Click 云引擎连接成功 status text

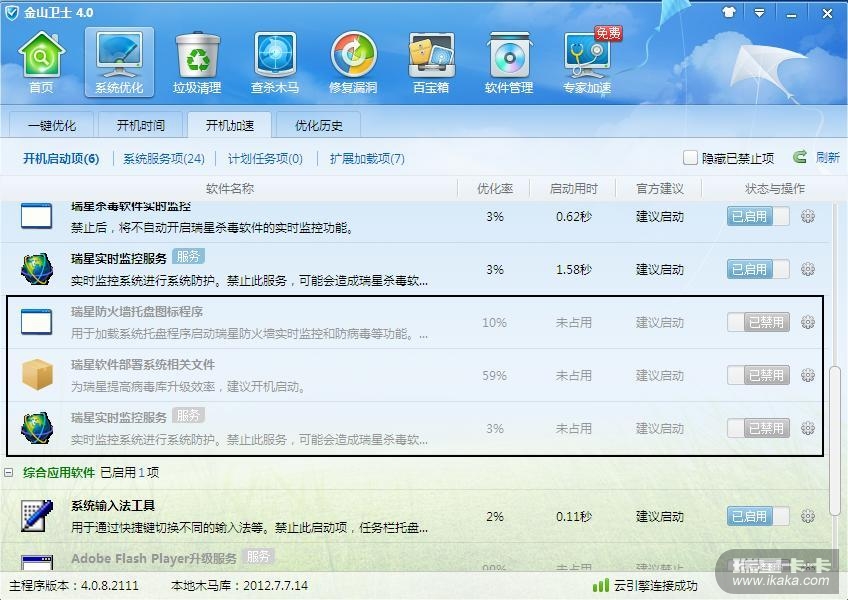(x=655, y=585)
